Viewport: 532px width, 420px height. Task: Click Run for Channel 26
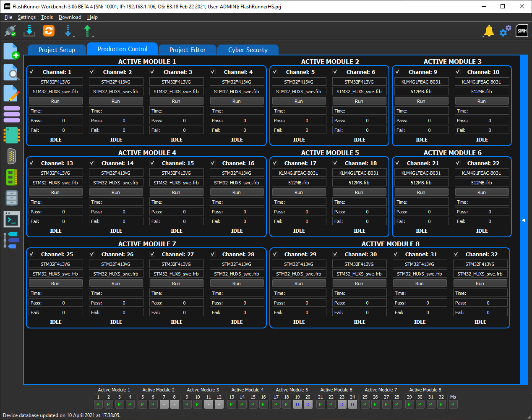[x=116, y=283]
